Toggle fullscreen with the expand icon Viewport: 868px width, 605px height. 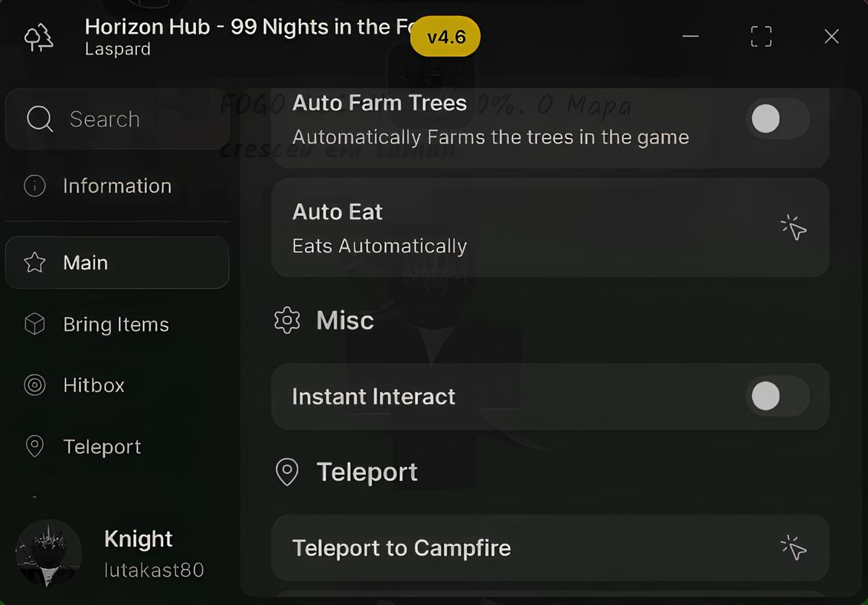761,37
